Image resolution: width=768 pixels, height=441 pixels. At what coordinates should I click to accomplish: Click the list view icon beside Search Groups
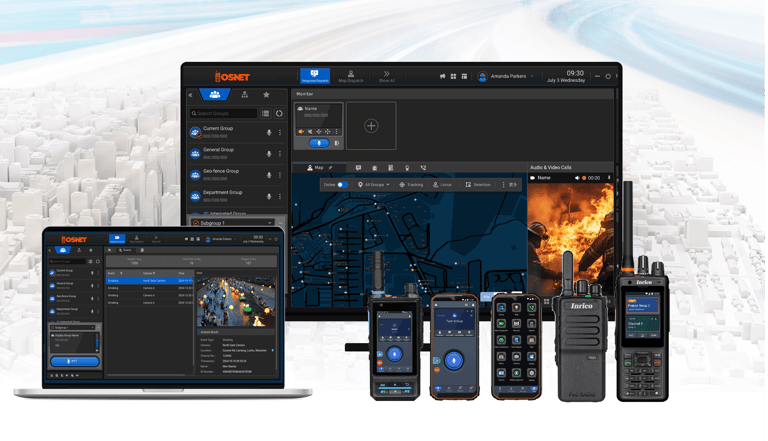(x=265, y=113)
